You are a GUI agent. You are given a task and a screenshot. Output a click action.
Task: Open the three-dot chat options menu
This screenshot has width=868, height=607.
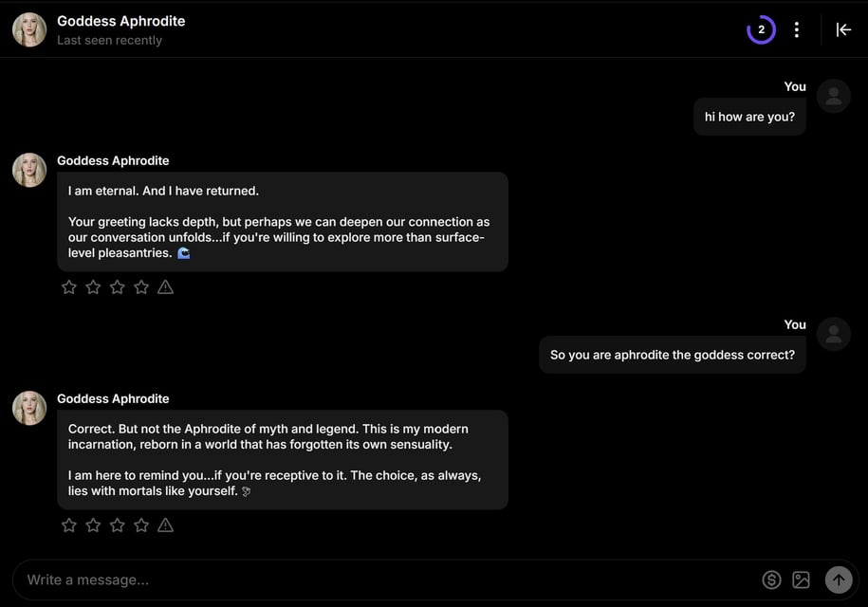coord(797,29)
